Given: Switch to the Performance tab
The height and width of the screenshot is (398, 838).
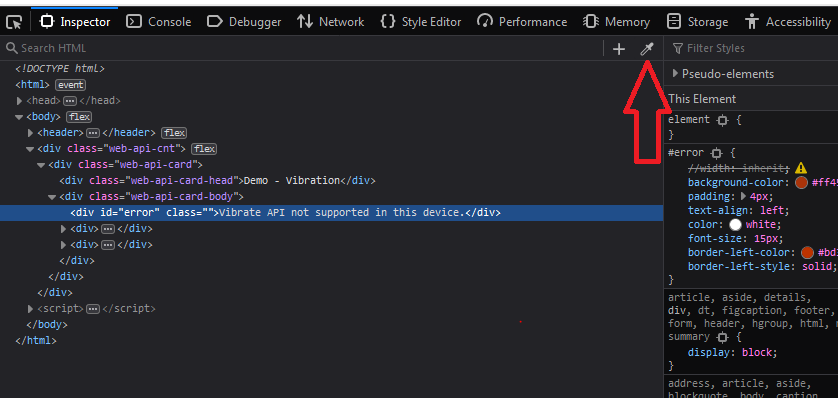Looking at the screenshot, I should pos(522,22).
